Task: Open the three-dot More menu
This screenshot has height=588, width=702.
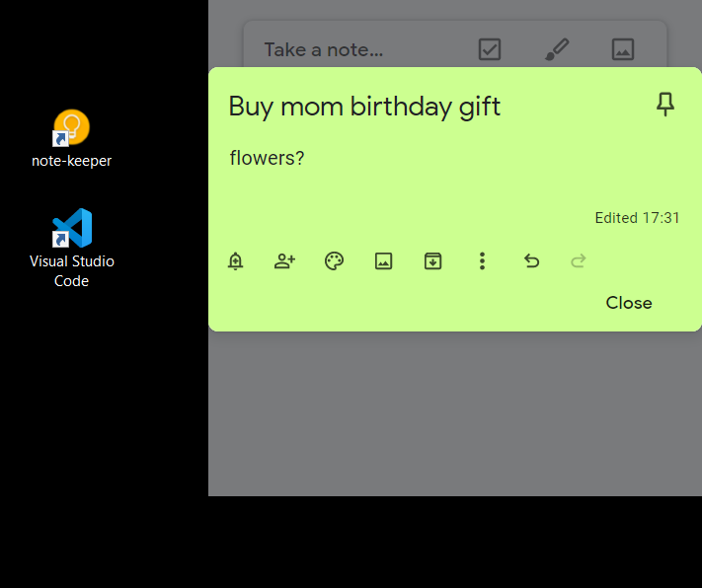Action: [482, 260]
